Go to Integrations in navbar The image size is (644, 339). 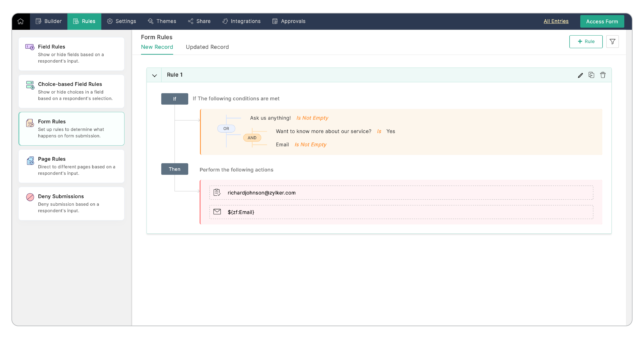[241, 21]
